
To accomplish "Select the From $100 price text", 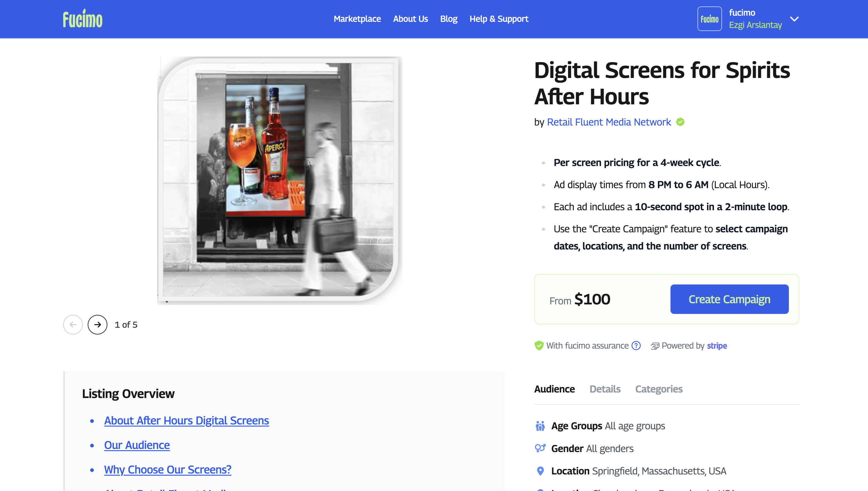I will (580, 299).
